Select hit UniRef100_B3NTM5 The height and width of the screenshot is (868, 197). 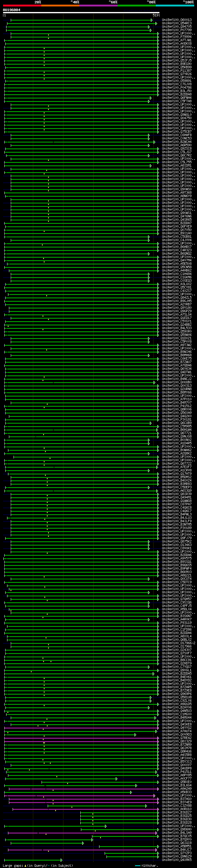pyautogui.click(x=177, y=525)
